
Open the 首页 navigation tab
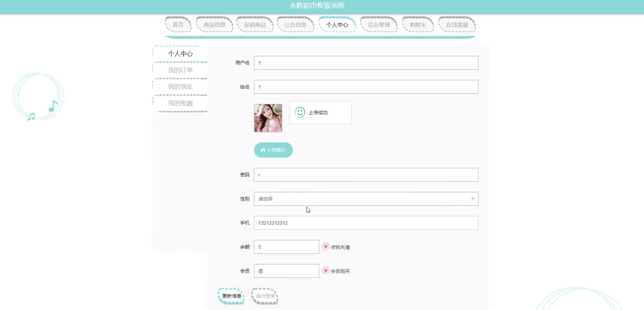(178, 25)
